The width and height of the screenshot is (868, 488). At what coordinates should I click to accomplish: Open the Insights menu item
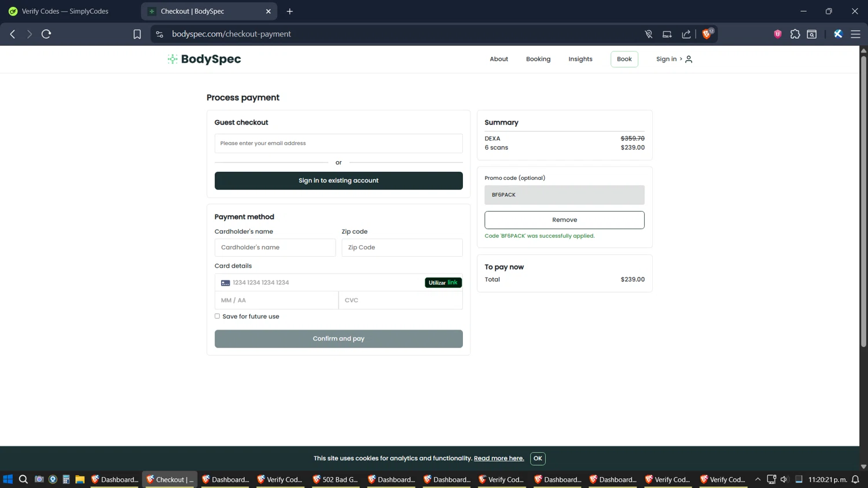(x=580, y=59)
